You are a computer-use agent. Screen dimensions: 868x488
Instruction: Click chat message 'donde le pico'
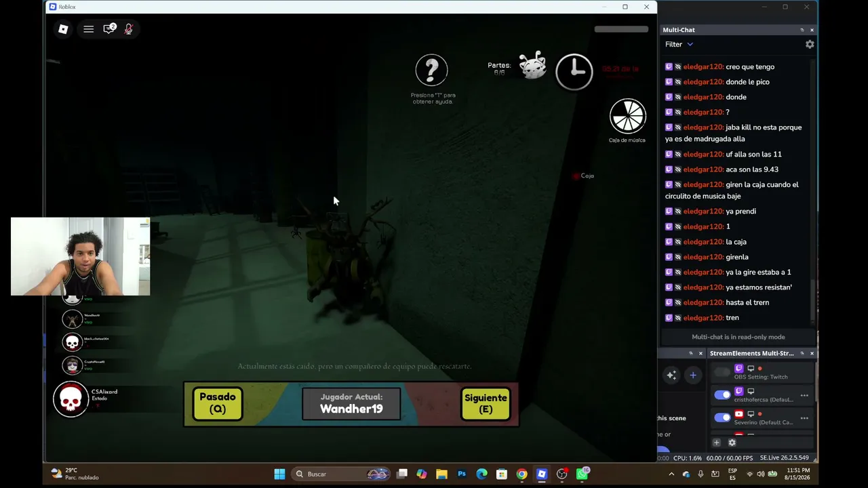tap(747, 82)
